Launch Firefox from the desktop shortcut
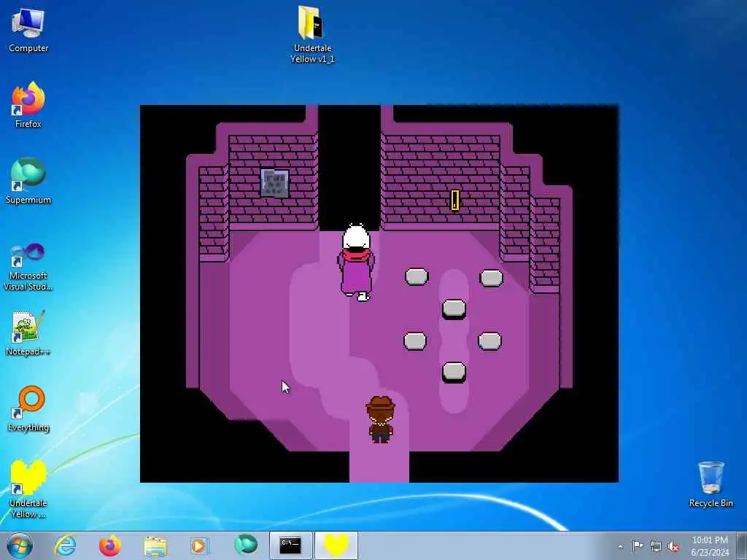Image resolution: width=747 pixels, height=560 pixels. pos(28,105)
